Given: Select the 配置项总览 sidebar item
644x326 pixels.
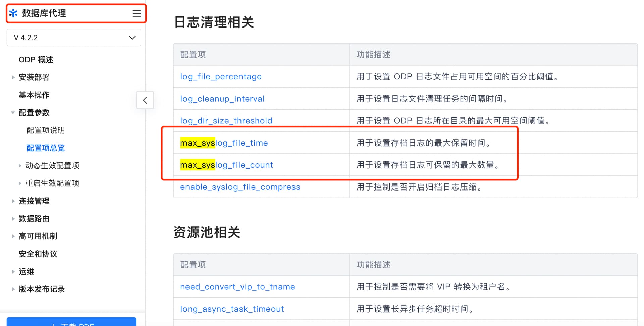Looking at the screenshot, I should [x=46, y=148].
